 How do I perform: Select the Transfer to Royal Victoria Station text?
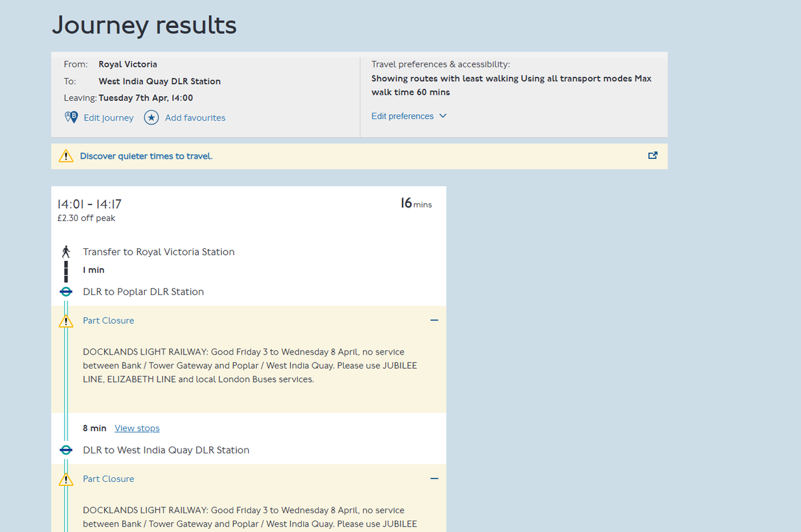click(x=159, y=252)
